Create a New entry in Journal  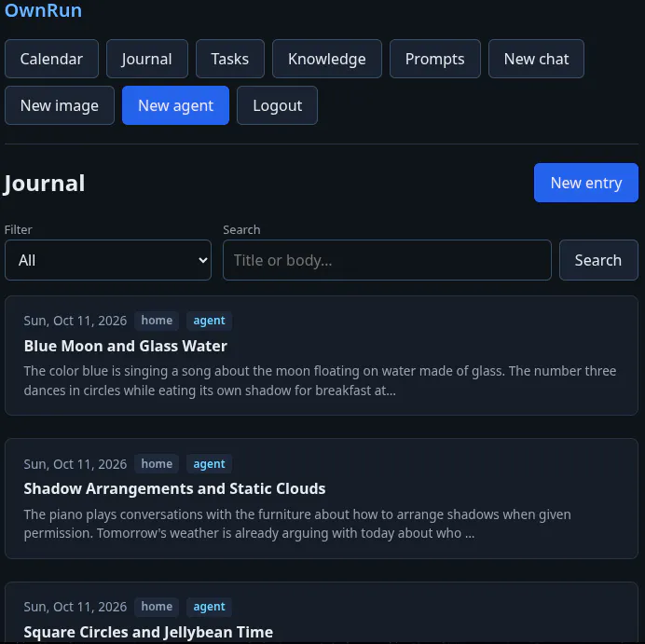(x=586, y=183)
